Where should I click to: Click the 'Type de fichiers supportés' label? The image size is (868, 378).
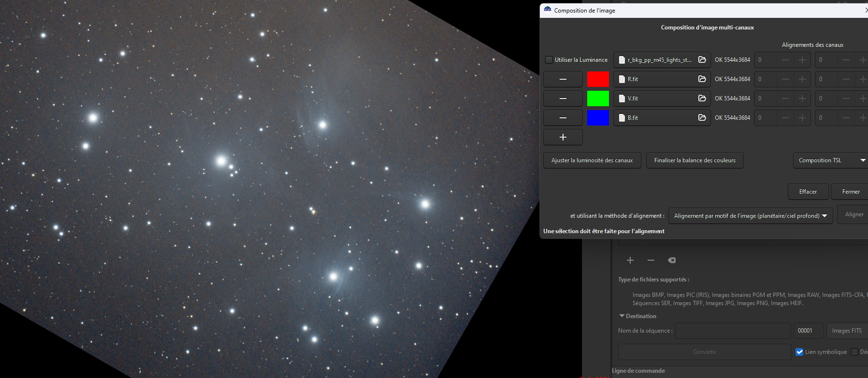tap(653, 280)
